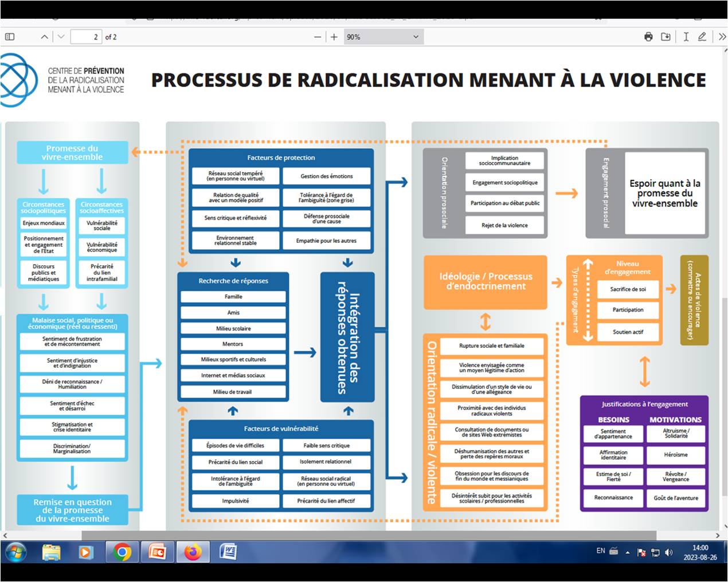Click the volume speaker tray icon
Screen dimensions: 728x582
click(x=668, y=552)
